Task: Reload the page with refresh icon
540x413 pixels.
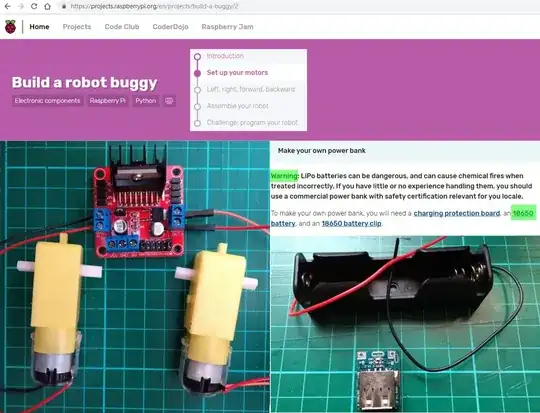Action: tap(34, 6)
